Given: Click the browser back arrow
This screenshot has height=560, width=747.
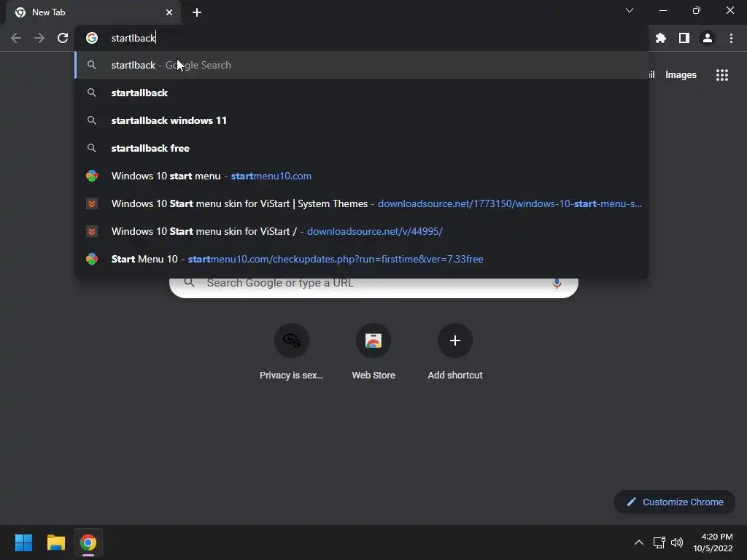Looking at the screenshot, I should [x=16, y=38].
